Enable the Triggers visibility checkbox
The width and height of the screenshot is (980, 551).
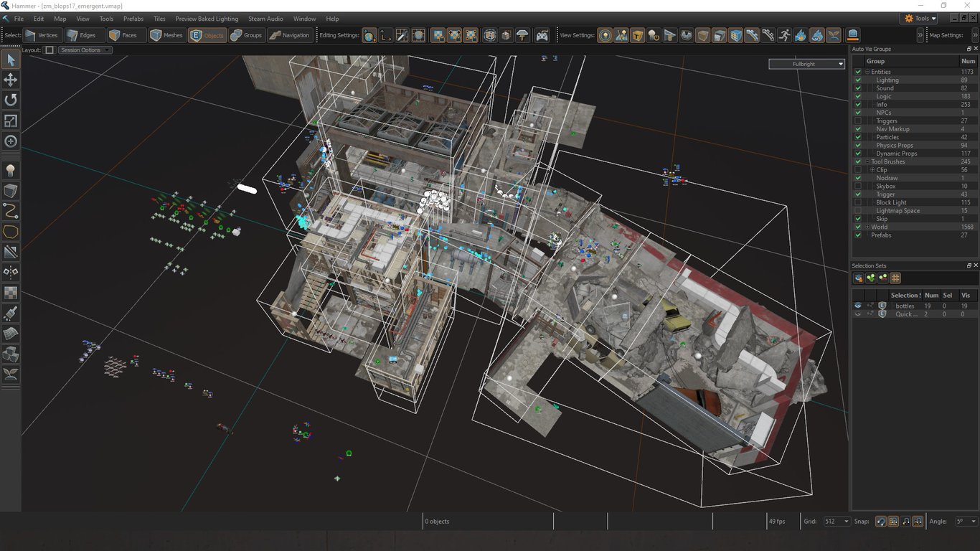click(x=858, y=121)
